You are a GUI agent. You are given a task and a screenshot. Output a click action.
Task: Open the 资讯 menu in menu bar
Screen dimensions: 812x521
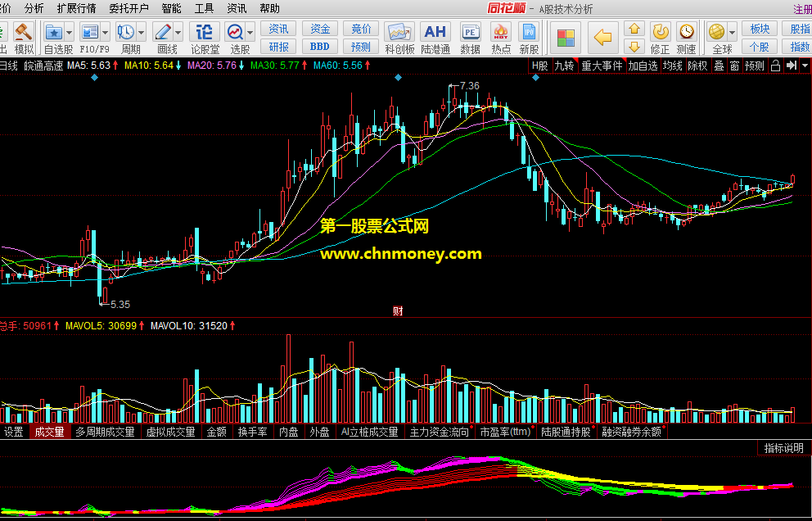237,9
